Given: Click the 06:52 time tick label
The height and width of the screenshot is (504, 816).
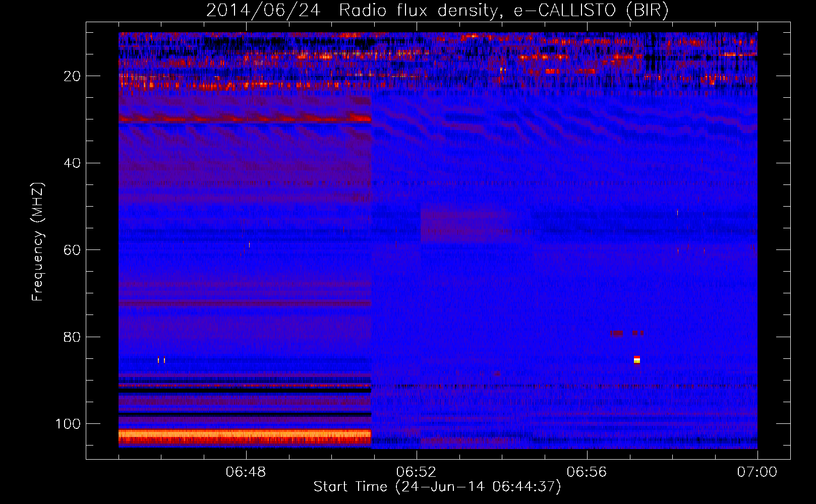Looking at the screenshot, I should coord(416,472).
